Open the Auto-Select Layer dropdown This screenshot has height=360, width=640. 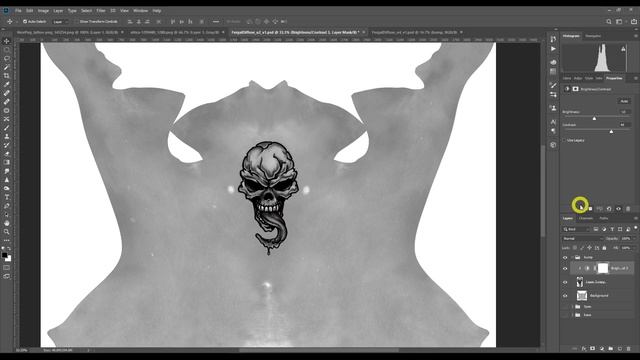pos(60,22)
